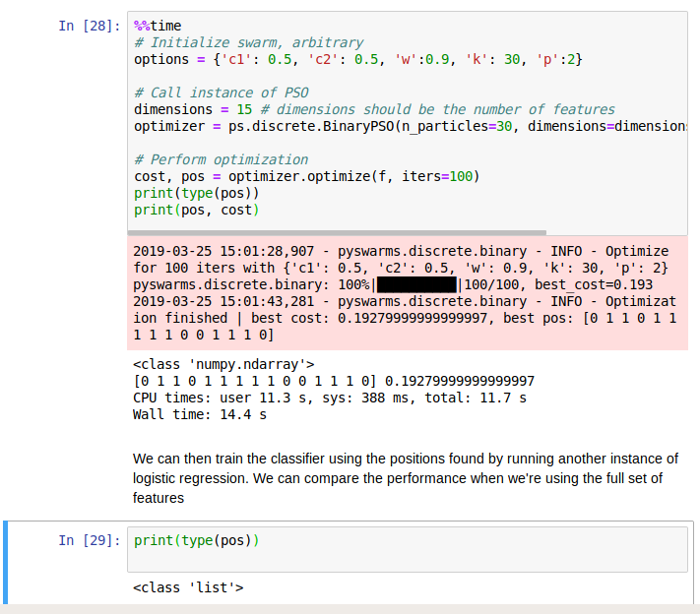
Task: Click the In [29] code cell editor
Action: coord(408,549)
